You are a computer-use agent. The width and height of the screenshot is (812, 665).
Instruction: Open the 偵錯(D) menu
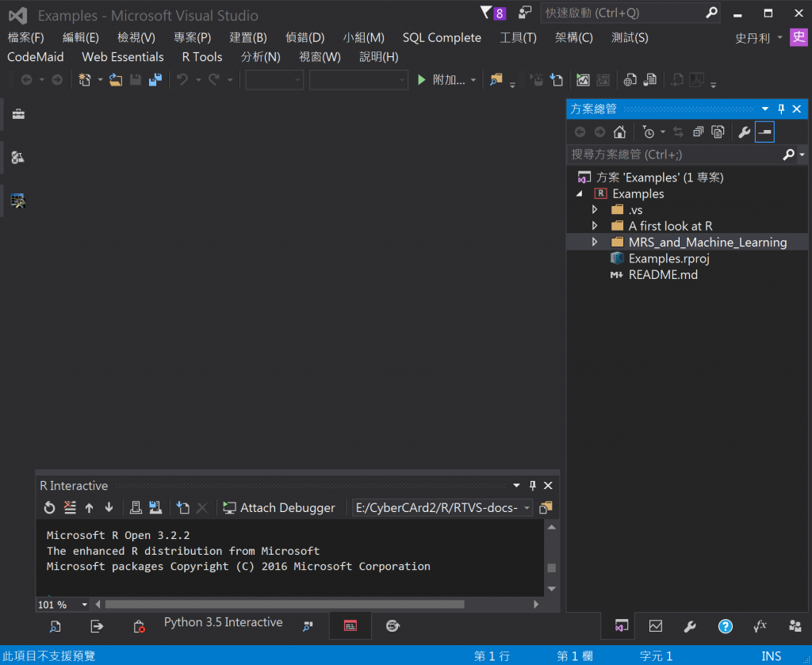point(305,38)
